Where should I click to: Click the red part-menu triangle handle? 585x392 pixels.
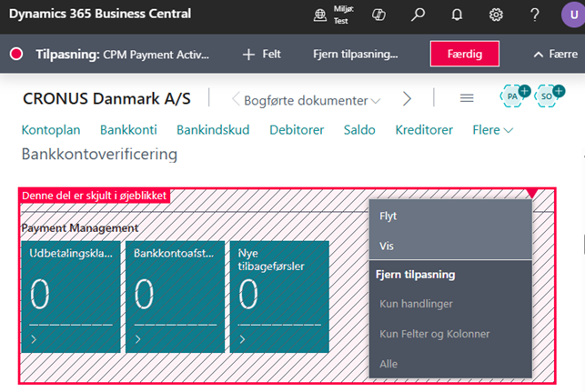click(x=531, y=193)
